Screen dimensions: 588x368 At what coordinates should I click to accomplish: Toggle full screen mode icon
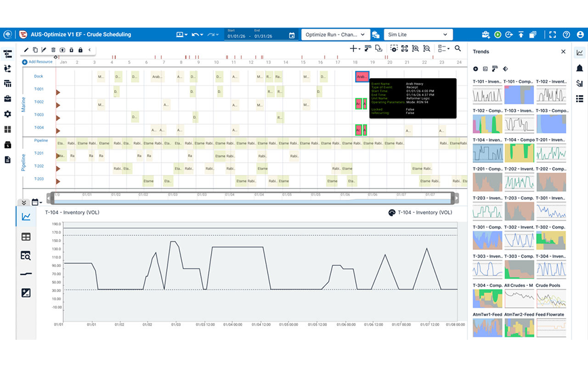[552, 35]
